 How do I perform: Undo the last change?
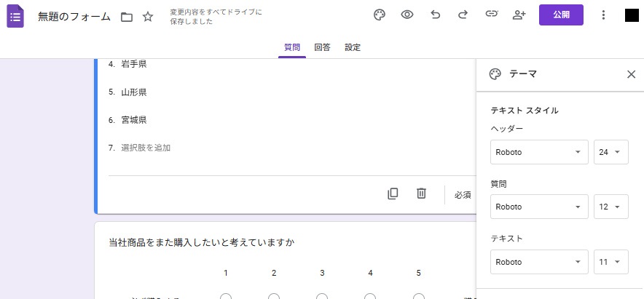click(x=436, y=15)
